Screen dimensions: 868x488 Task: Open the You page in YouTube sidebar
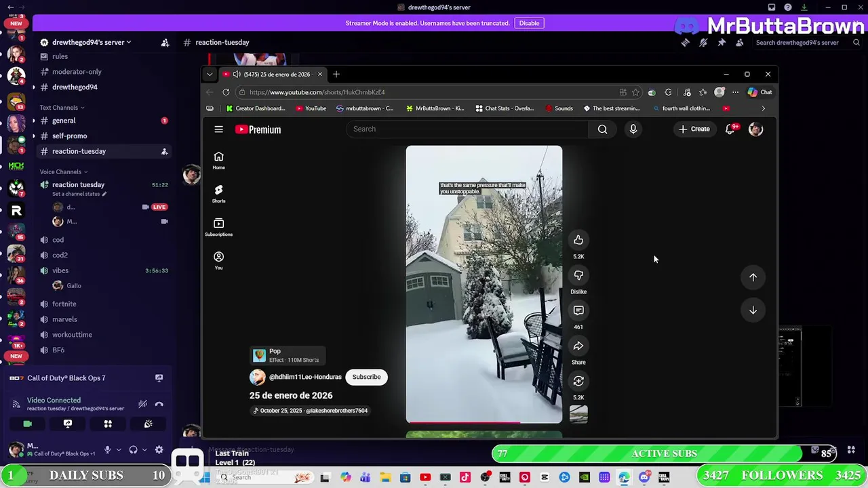tap(218, 260)
